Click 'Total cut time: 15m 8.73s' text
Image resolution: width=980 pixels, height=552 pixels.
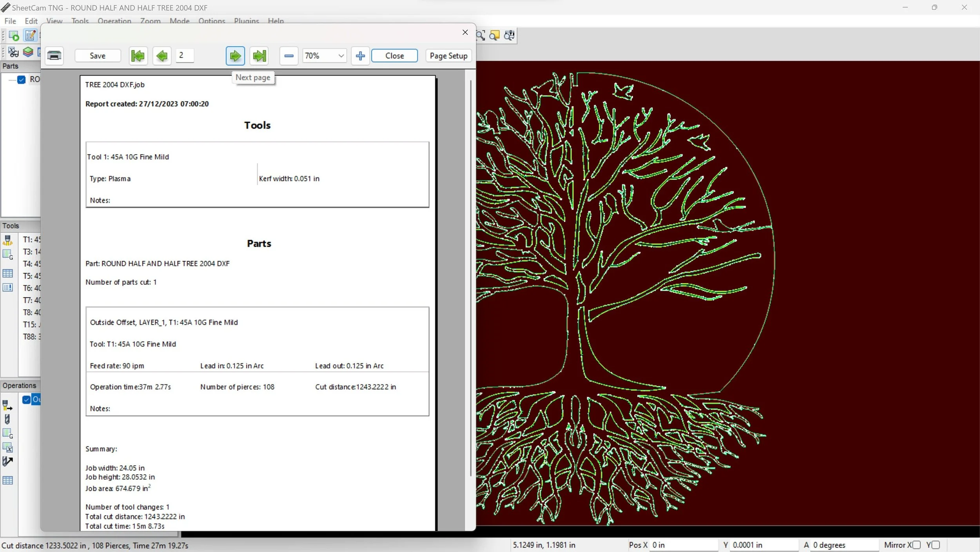coord(125,526)
